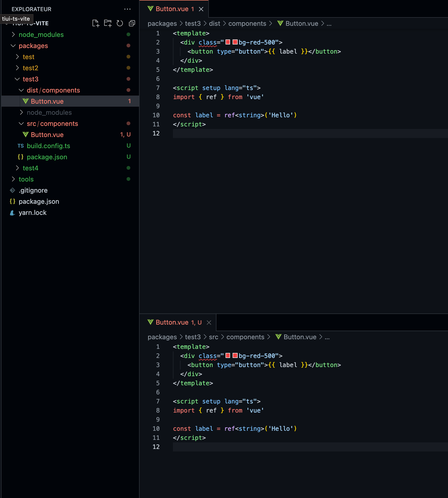Click first red color swatch in bottom editor
Viewport: 448px width, 498px height.
[228, 355]
